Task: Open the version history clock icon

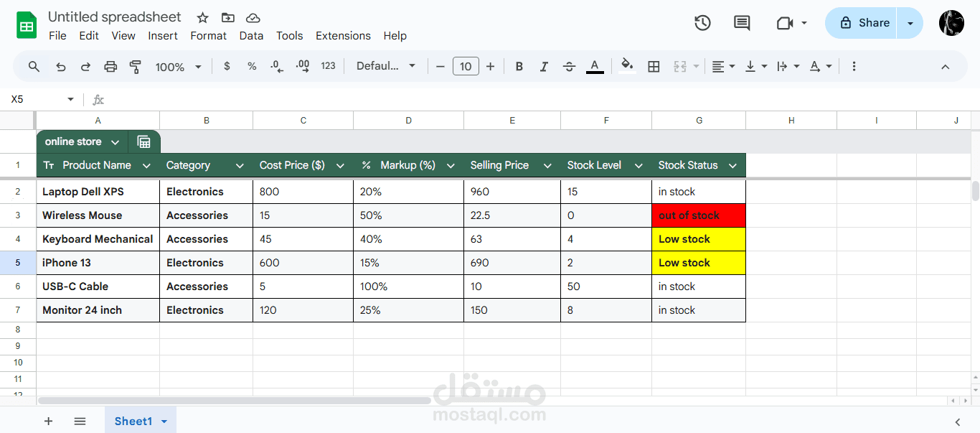Action: tap(702, 23)
